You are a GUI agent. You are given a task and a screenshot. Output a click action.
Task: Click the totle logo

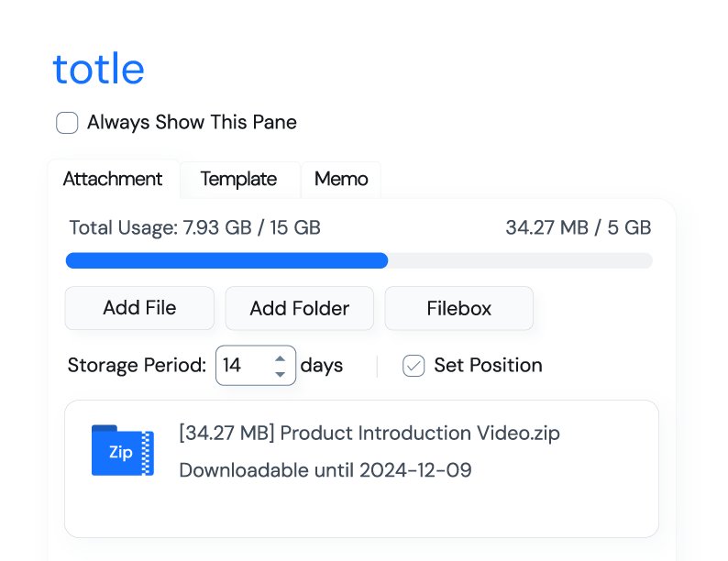(x=98, y=70)
